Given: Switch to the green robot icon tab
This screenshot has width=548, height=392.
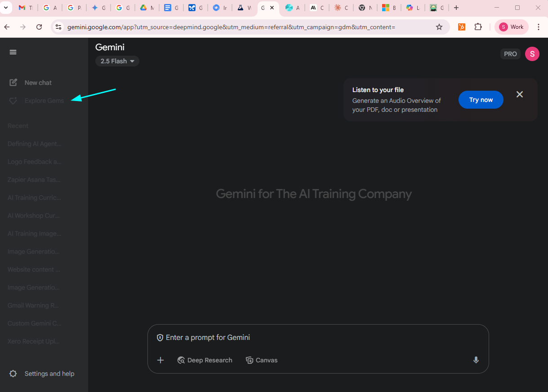Looking at the screenshot, I should 437,8.
